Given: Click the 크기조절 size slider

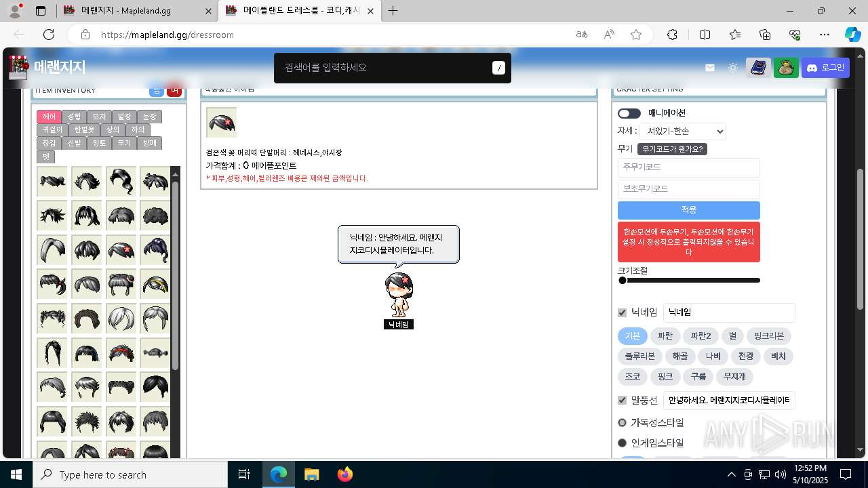Looking at the screenshot, I should (689, 281).
